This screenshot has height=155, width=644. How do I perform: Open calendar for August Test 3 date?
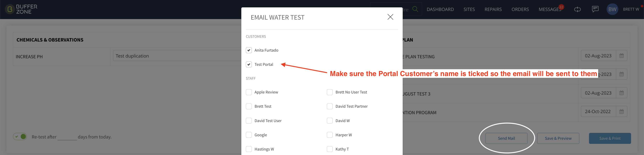point(622,93)
